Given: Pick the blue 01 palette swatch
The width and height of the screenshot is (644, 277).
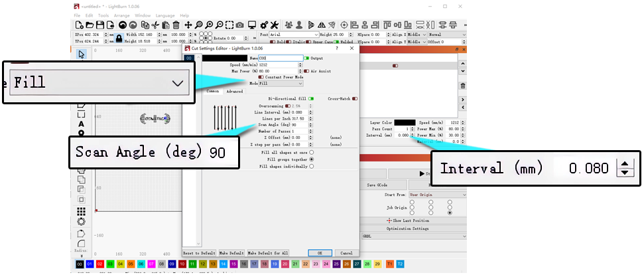Looking at the screenshot, I should (x=90, y=264).
